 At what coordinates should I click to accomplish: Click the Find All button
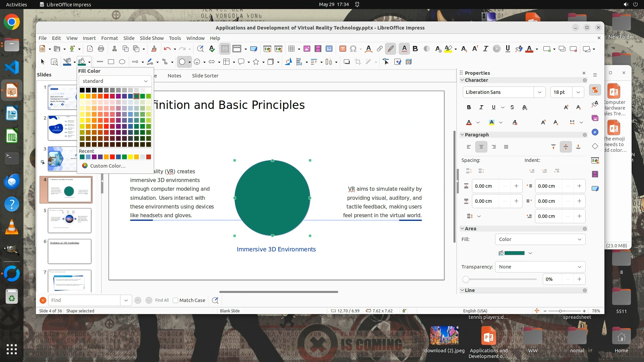coord(162,300)
